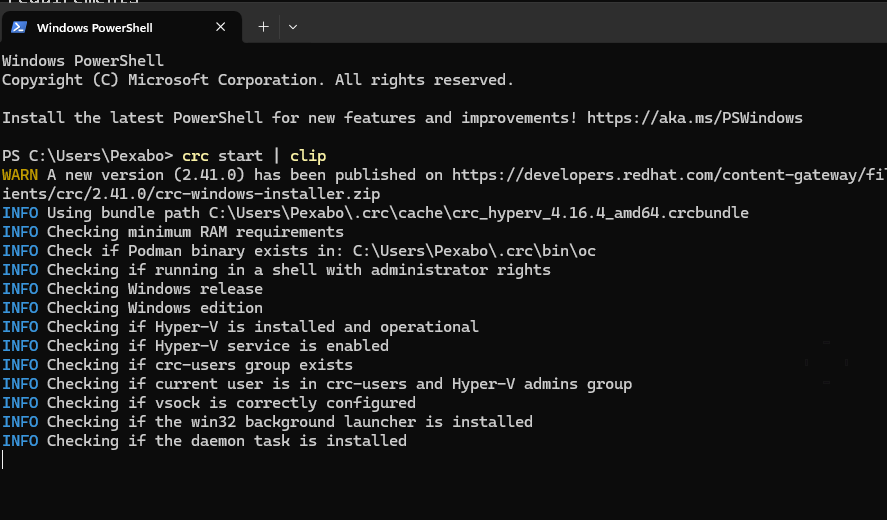Click 'win32 background launcher is installed' line
Screen dimensions: 887x520
pos(268,422)
